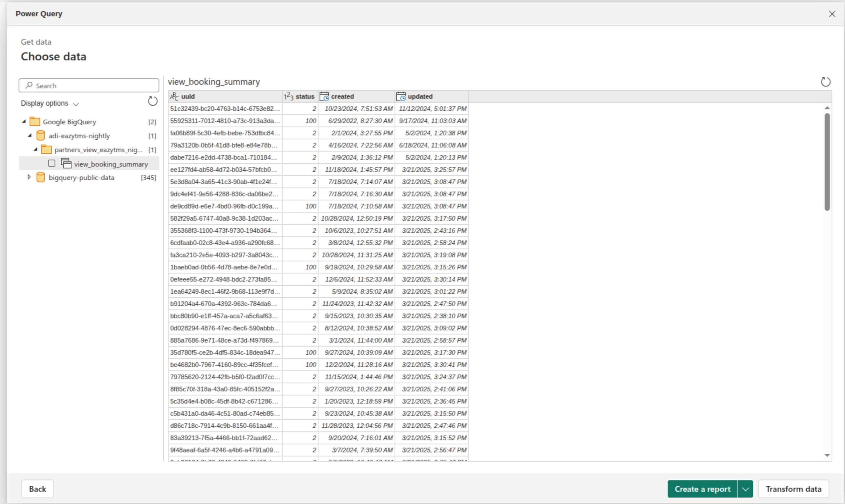The height and width of the screenshot is (504, 845).
Task: Click updated cell 9/17/2024, 11:03:03 AM
Action: tap(432, 121)
